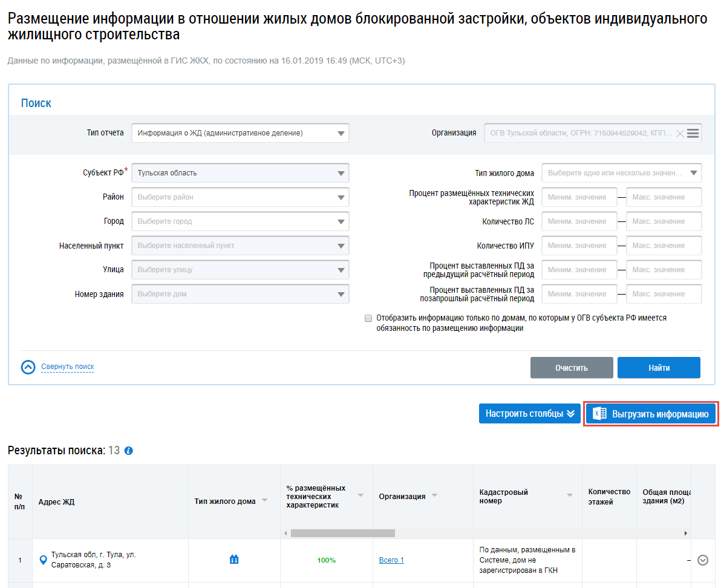Click the collapse search circle arrow icon
The image size is (721, 588).
coord(28,367)
